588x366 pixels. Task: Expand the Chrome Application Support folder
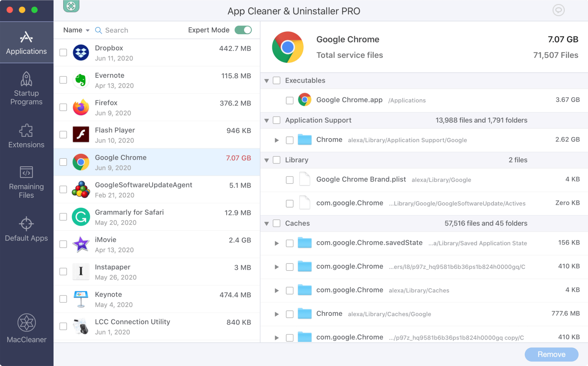[x=277, y=140]
